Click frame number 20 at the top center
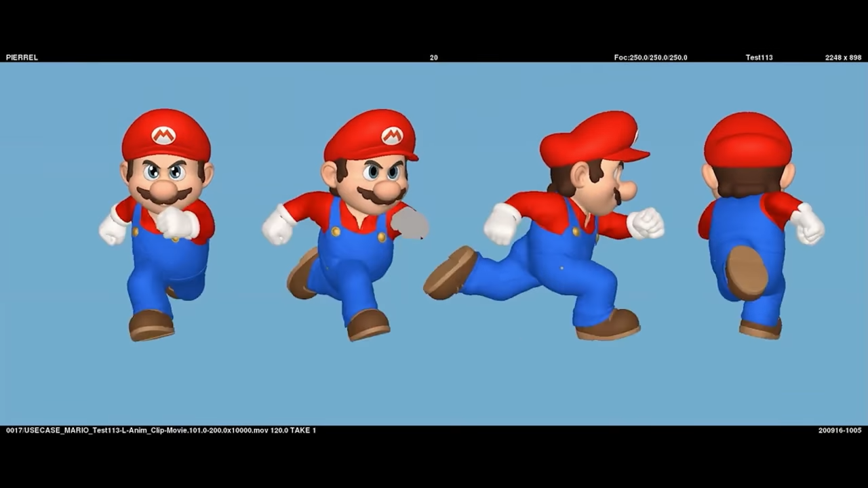 coord(433,58)
